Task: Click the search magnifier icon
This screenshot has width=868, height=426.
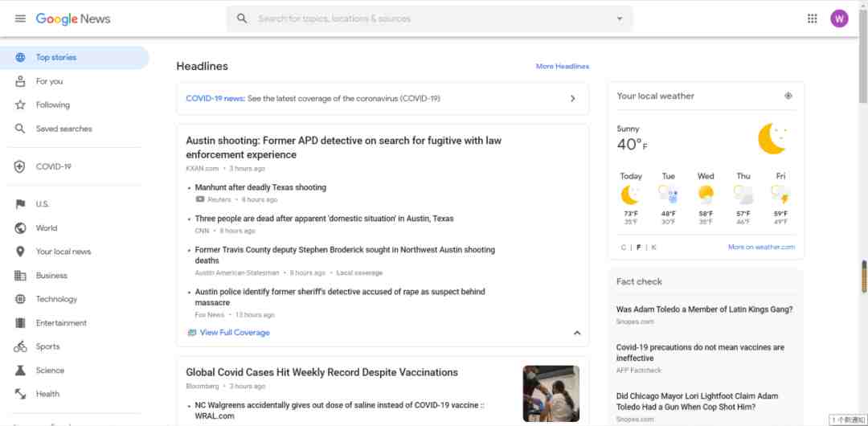Action: pos(242,18)
